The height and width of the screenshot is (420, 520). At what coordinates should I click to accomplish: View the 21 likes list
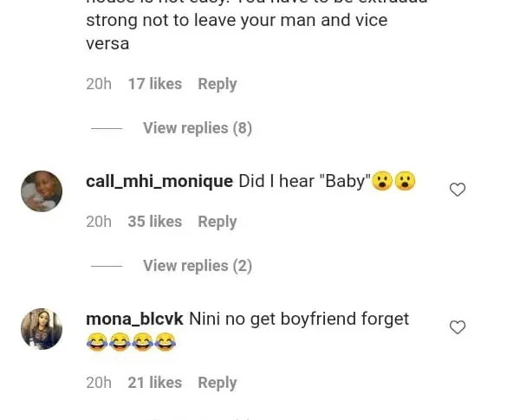click(x=154, y=383)
